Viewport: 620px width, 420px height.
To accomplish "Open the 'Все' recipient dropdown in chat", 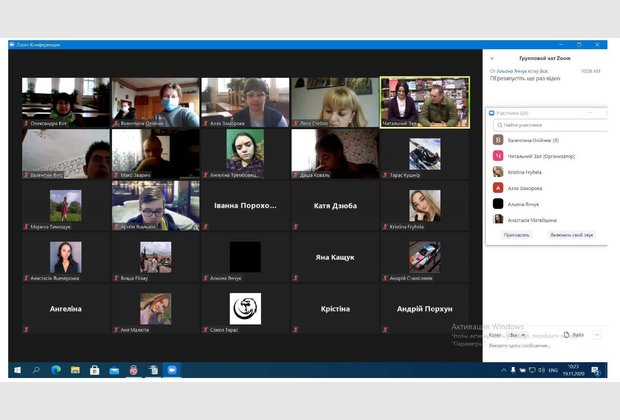I will 517,335.
